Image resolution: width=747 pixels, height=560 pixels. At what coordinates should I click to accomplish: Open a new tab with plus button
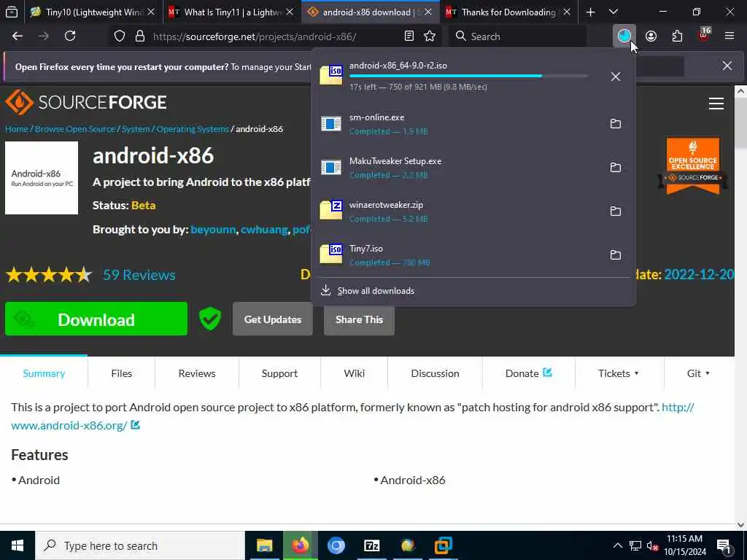(x=590, y=12)
